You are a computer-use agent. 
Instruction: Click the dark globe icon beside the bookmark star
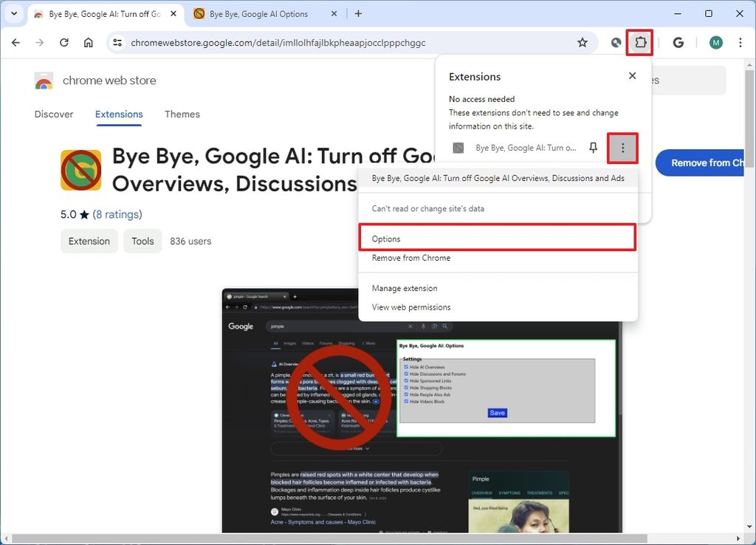click(616, 43)
